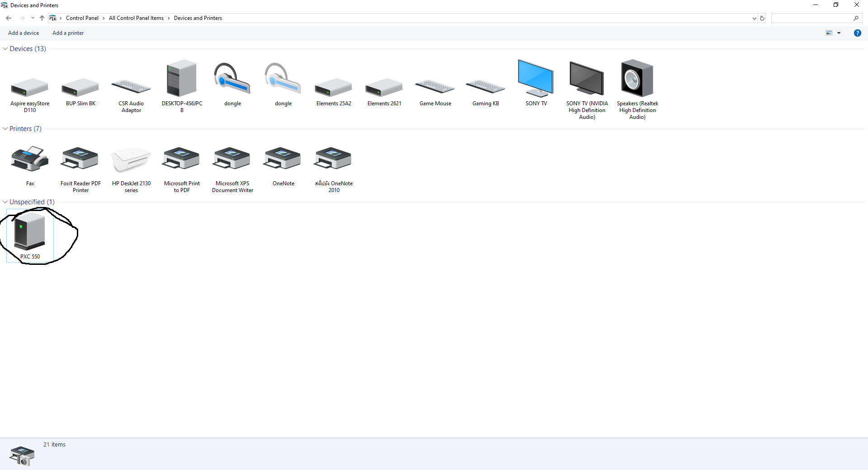868x470 pixels.
Task: Click the refresh button in address bar
Action: [x=762, y=18]
